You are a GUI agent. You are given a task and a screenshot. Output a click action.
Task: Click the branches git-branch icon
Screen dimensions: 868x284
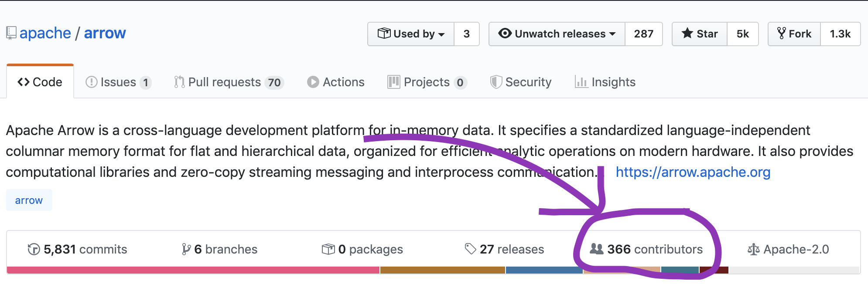click(186, 249)
